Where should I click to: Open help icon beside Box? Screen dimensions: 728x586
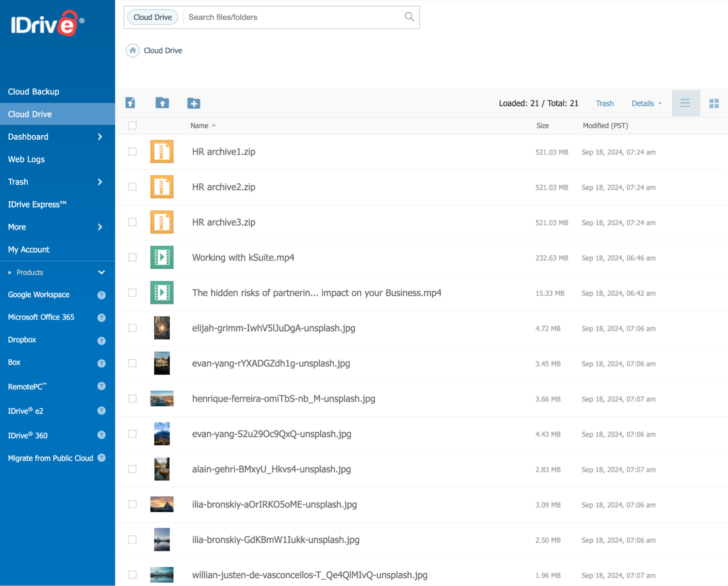(101, 363)
